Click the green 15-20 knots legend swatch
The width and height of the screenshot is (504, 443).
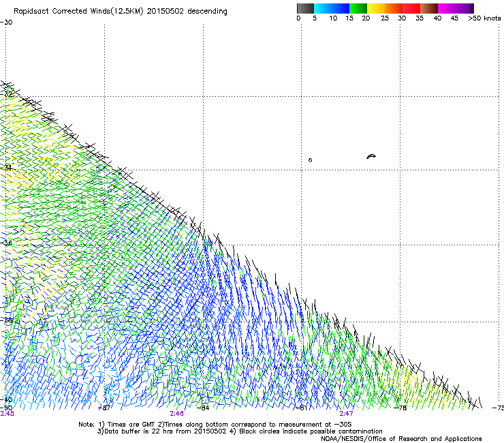pos(358,8)
